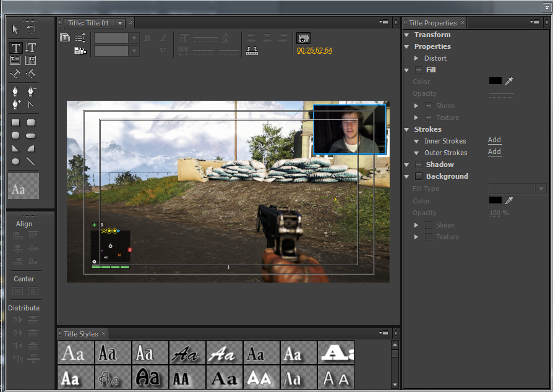553x392 pixels.
Task: Add an outer stroke
Action: (x=494, y=152)
